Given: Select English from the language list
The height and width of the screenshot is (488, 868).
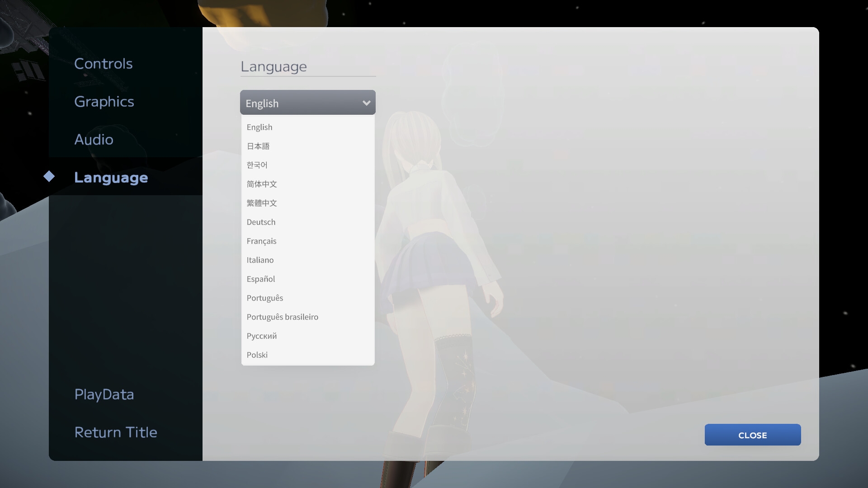Looking at the screenshot, I should coord(259,127).
